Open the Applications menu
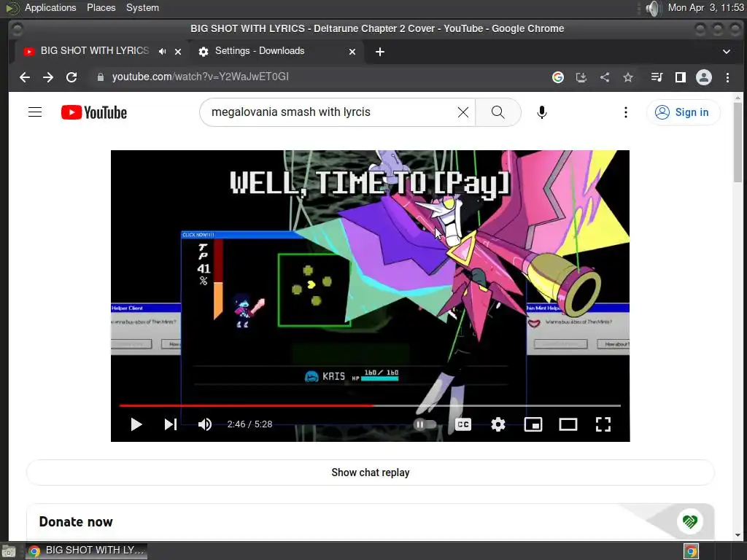The width and height of the screenshot is (747, 560). click(50, 7)
